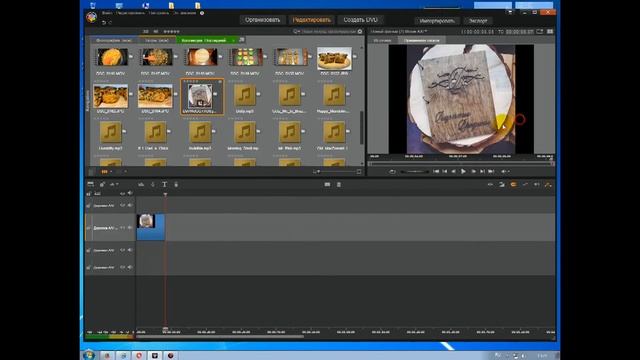
Task: Click the round help icon in menu bar
Action: tap(202, 13)
